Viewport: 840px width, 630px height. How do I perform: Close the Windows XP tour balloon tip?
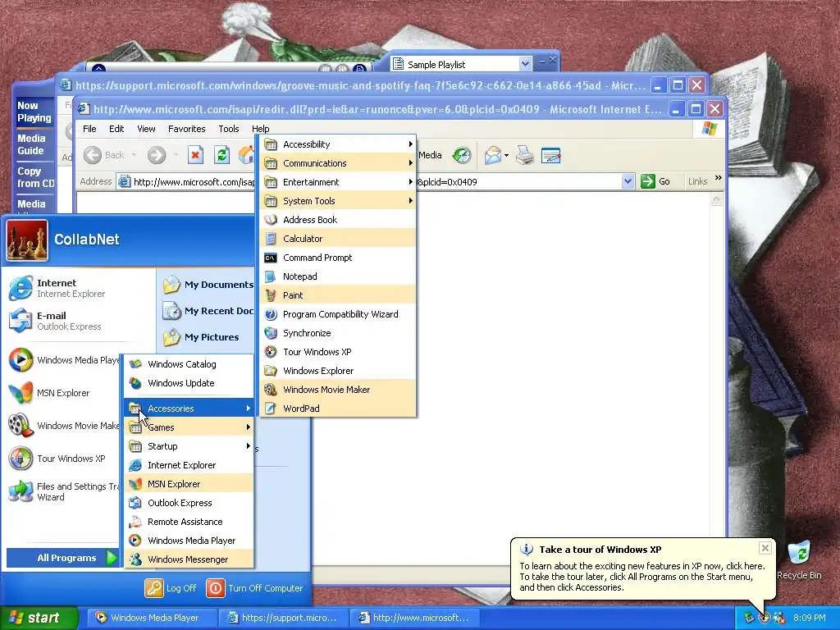[765, 548]
